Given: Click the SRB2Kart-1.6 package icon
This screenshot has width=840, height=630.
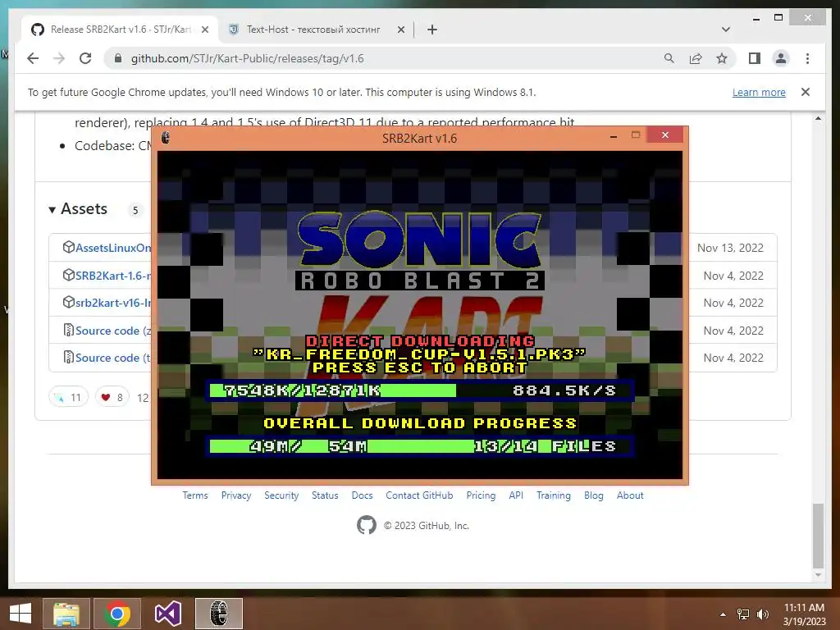Looking at the screenshot, I should click(69, 275).
